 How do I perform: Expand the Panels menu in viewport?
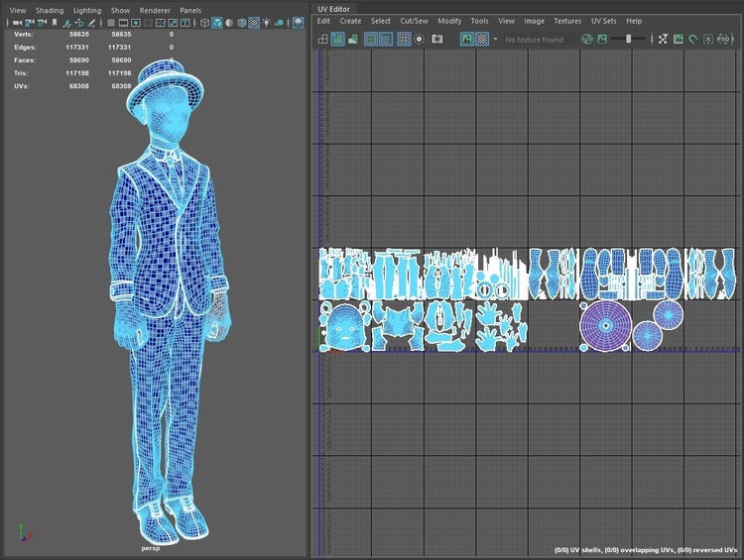pyautogui.click(x=190, y=10)
